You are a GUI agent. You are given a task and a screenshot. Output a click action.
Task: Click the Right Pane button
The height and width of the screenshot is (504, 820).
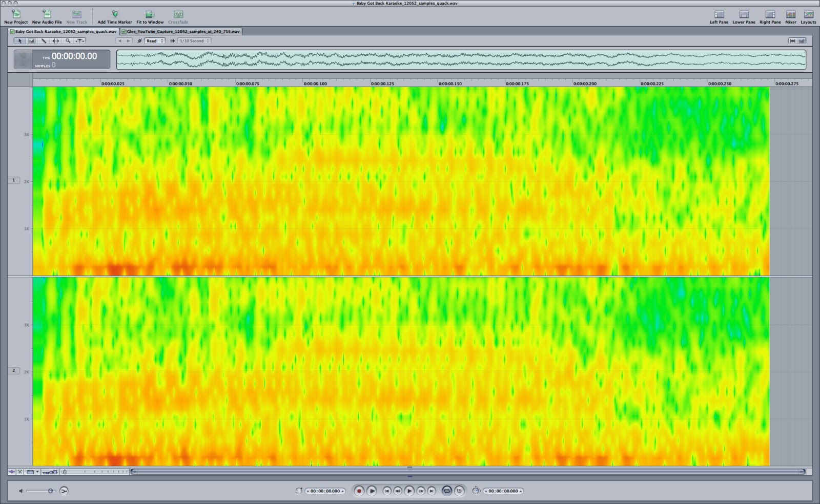click(x=770, y=15)
